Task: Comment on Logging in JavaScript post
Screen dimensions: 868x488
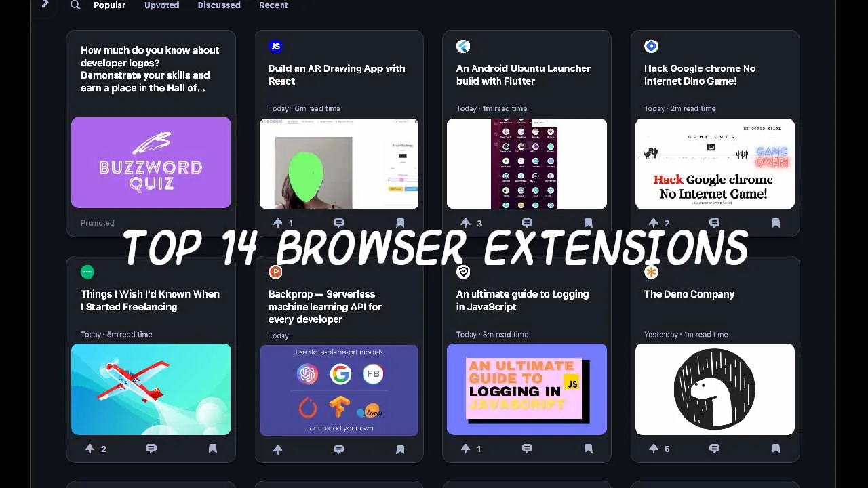Action: [x=527, y=449]
